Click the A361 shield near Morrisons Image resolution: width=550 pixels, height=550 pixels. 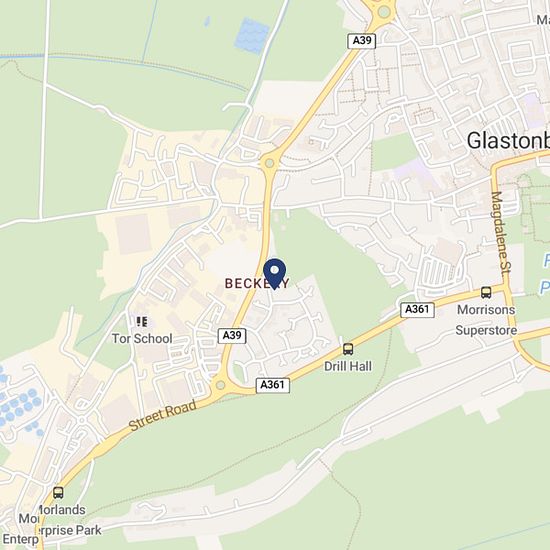[x=417, y=310]
